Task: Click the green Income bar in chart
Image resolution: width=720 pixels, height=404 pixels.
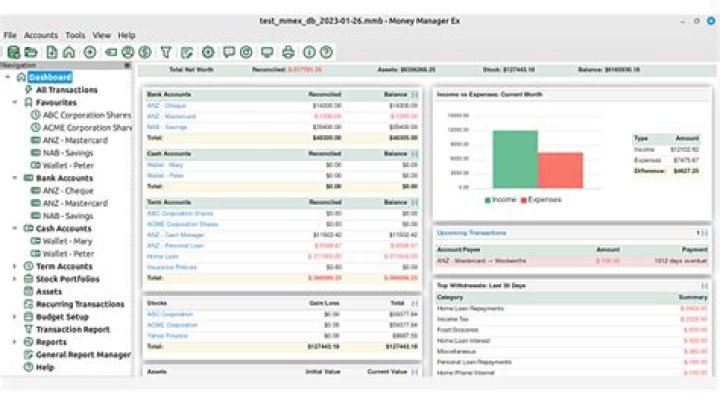Action: [x=515, y=159]
